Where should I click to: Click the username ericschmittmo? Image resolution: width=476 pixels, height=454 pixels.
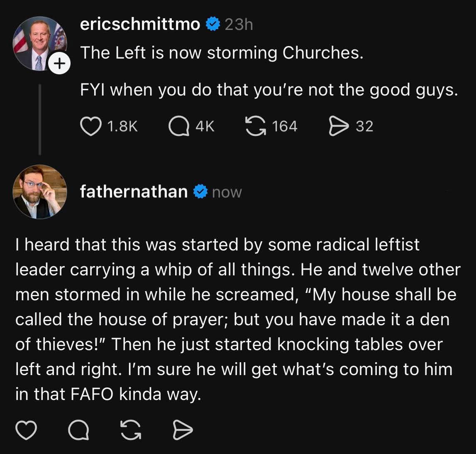coord(139,24)
